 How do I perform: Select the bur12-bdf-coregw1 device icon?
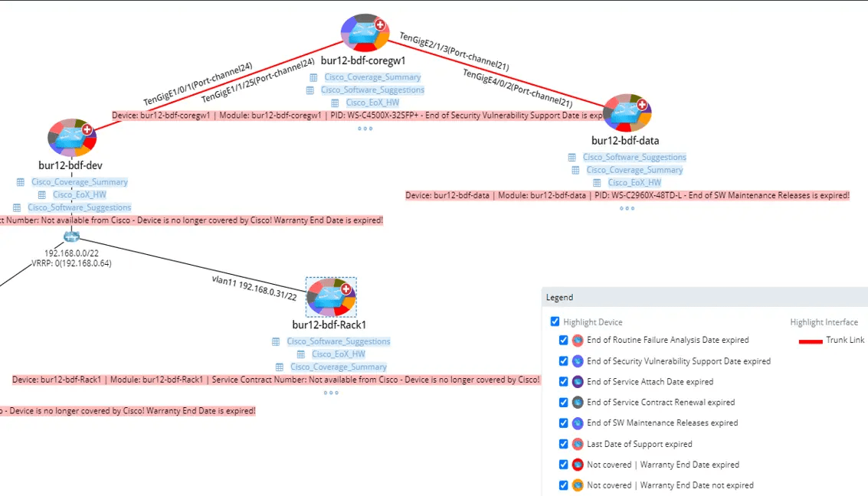pos(364,33)
